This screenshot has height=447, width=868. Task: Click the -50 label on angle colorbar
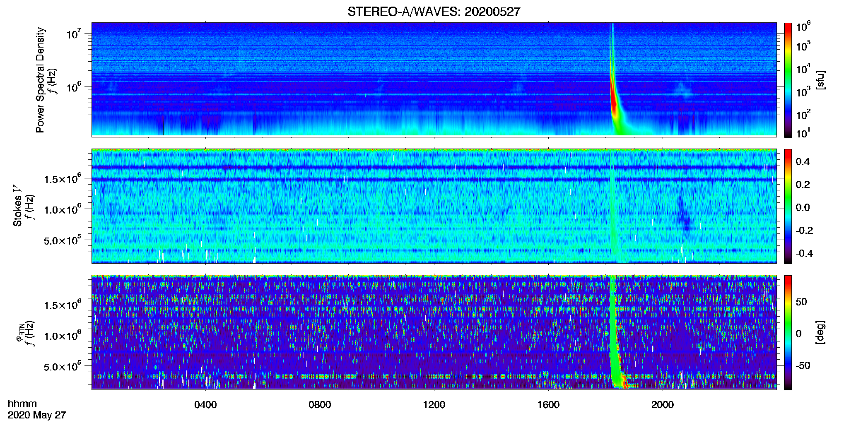coord(803,365)
